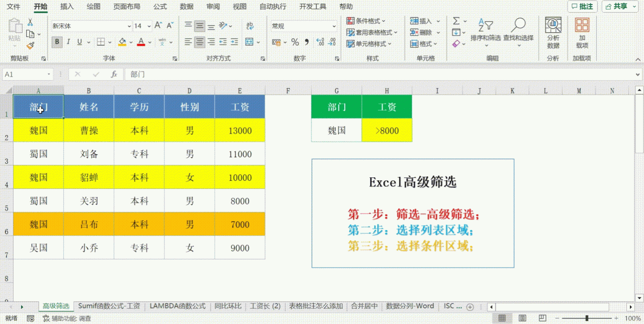Apply comma style number format
This screenshot has height=324, width=644.
307,42
